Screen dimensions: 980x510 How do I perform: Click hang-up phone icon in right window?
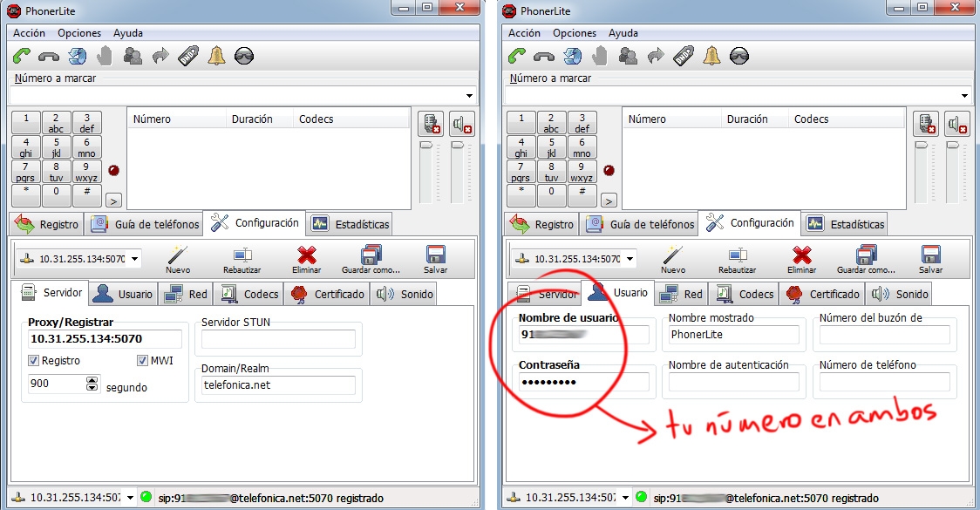[x=544, y=57]
